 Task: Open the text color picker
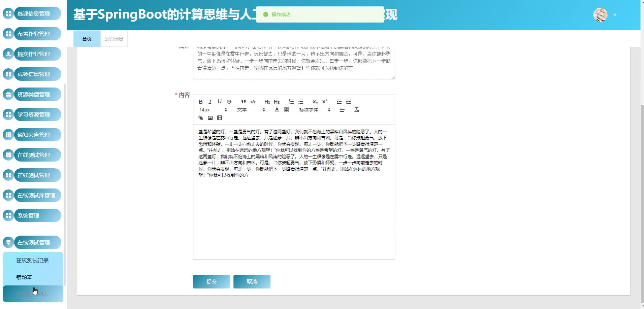click(277, 110)
